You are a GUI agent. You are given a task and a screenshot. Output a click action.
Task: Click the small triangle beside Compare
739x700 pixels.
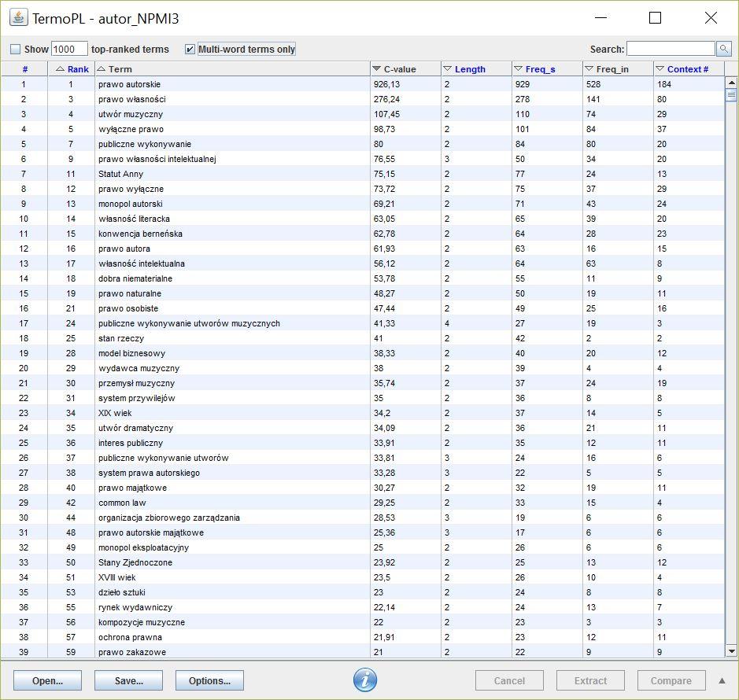point(722,680)
